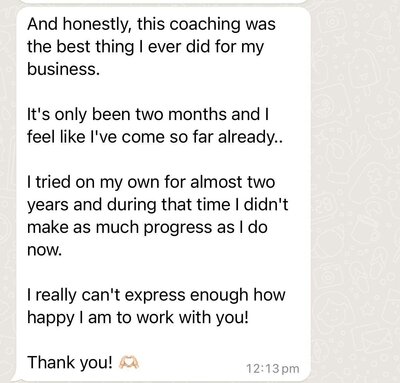Click "happy I am to work with you!"
Image resolution: width=400 pixels, height=383 pixels.
point(138,318)
